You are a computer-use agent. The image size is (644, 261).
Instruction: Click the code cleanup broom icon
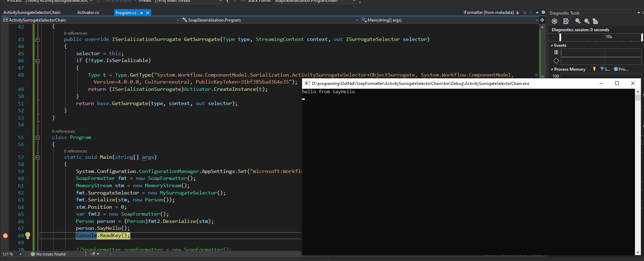point(93,254)
